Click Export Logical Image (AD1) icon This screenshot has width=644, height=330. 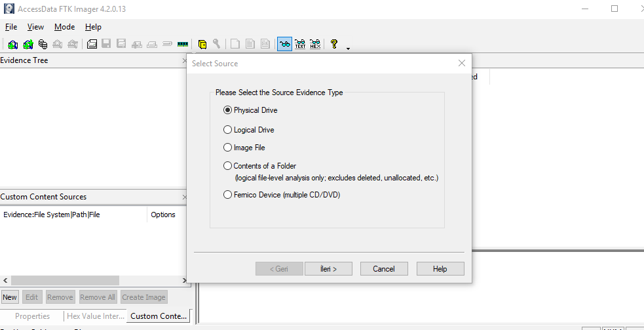click(x=121, y=44)
